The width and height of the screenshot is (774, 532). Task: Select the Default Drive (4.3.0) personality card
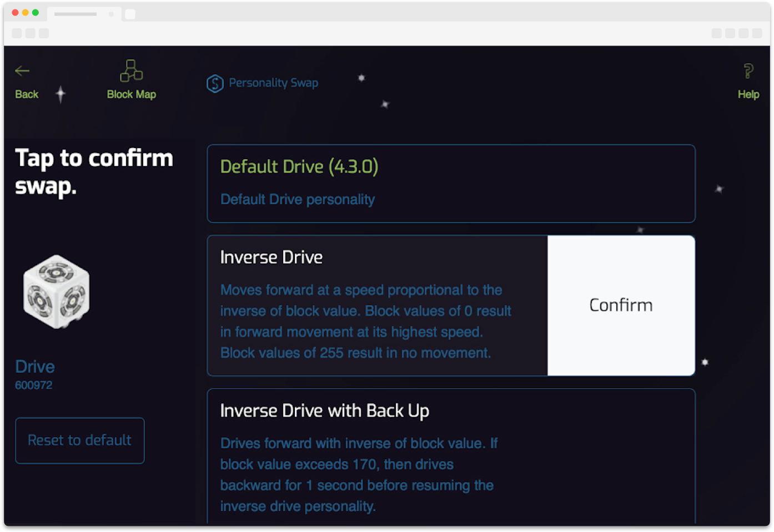[x=451, y=184]
